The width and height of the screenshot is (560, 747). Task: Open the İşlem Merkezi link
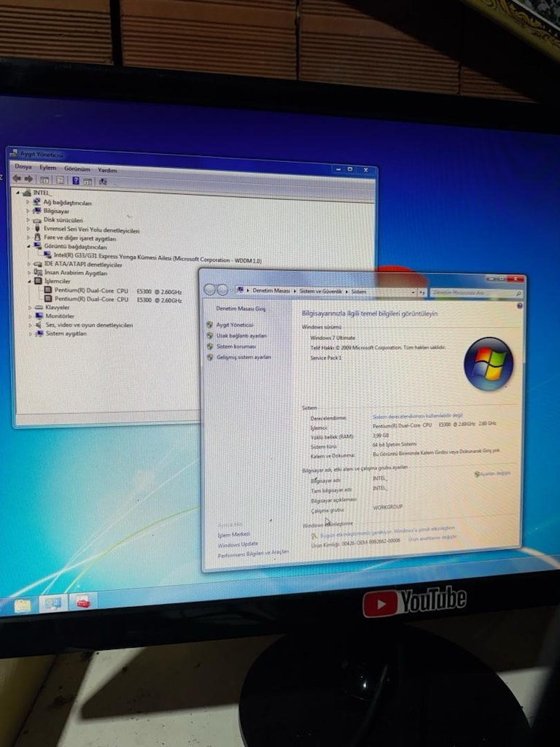233,535
